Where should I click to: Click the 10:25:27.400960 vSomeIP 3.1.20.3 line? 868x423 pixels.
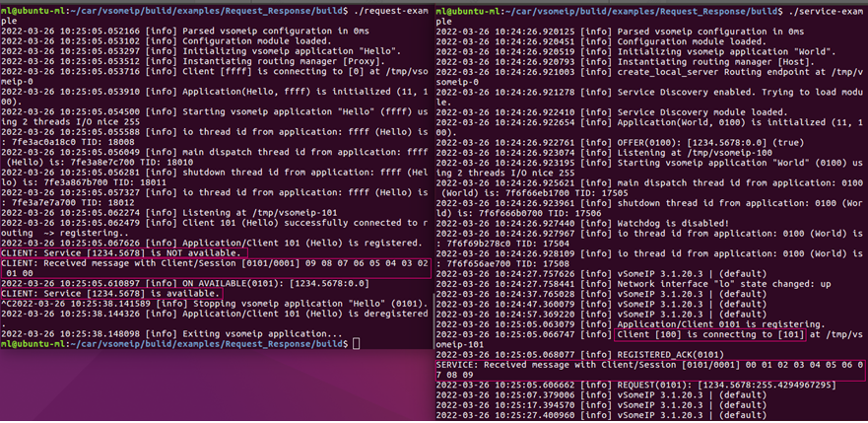point(601,415)
